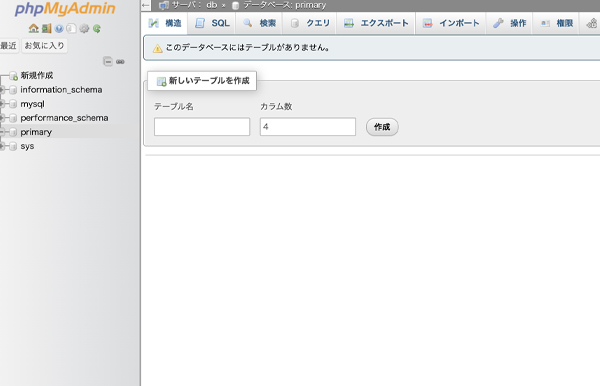
Task: Open phpMyAdmin documentation blue question icon
Action: click(59, 28)
